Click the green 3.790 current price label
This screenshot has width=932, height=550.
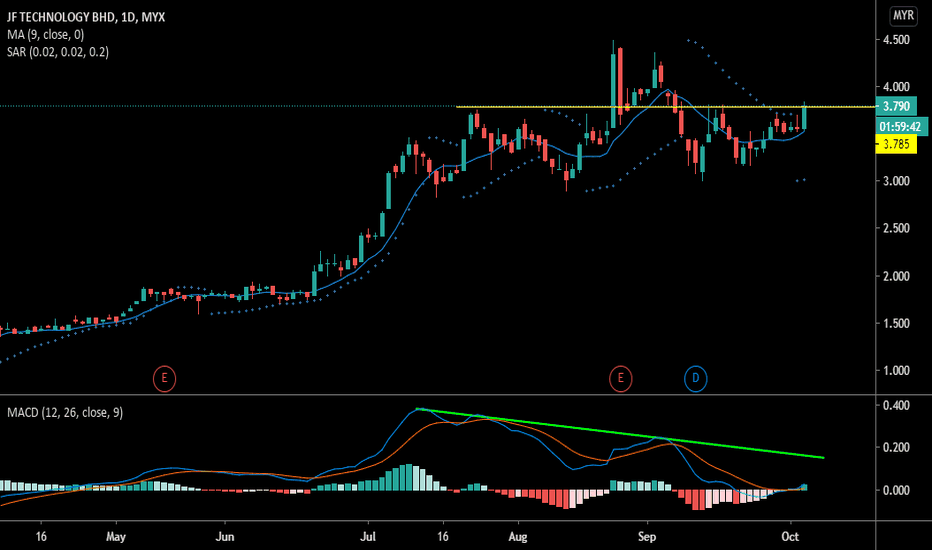[896, 106]
